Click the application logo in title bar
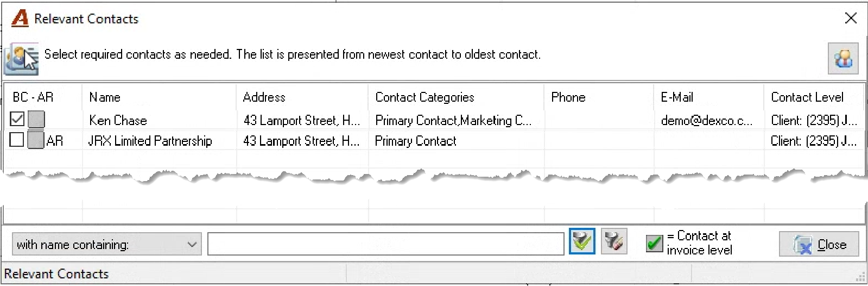 [x=20, y=18]
